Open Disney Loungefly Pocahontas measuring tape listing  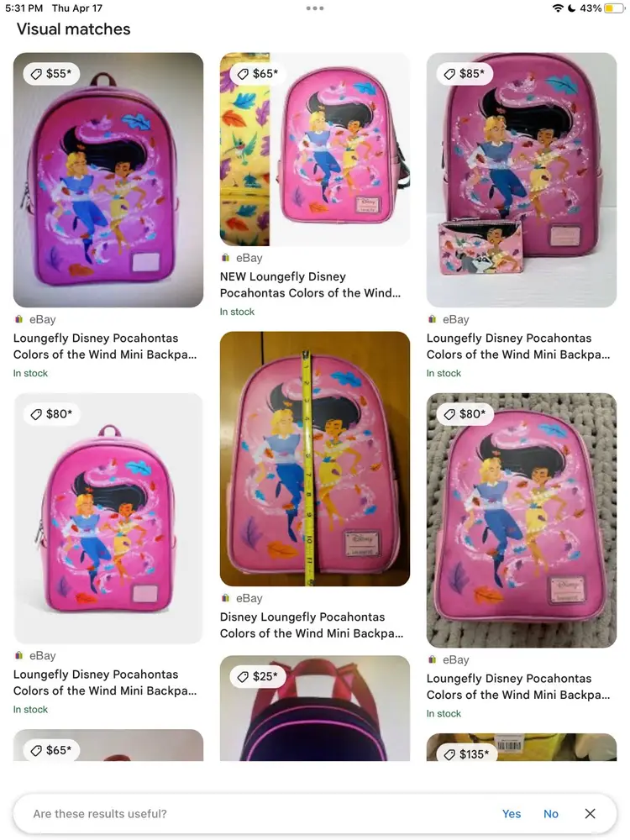(x=312, y=625)
